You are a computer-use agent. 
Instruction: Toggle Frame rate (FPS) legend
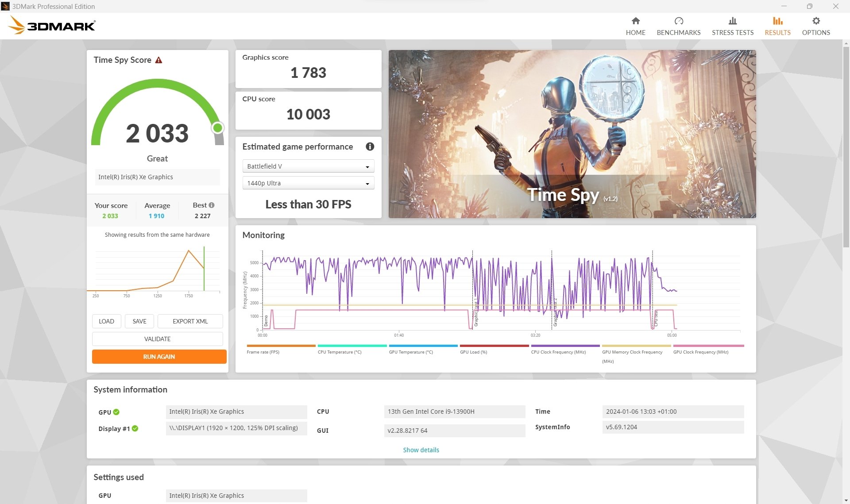pos(281,350)
